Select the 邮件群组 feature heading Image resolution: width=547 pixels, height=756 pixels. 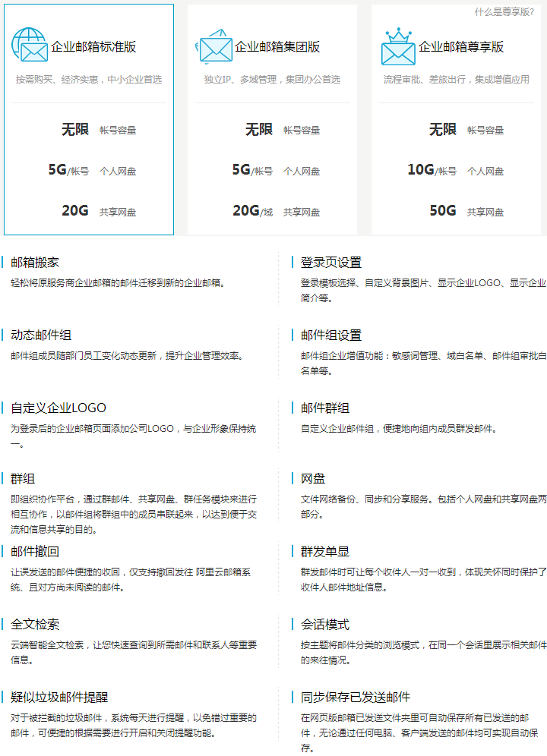[x=324, y=408]
